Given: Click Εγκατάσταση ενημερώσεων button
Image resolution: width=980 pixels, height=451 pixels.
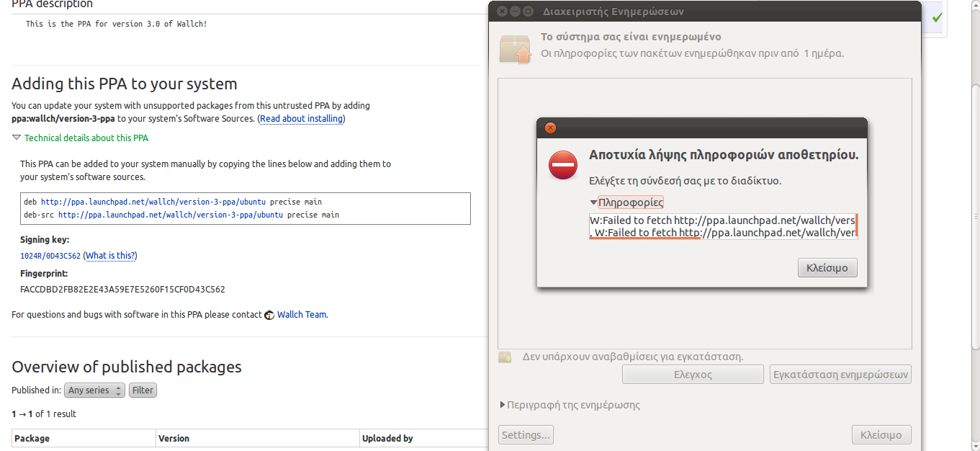Looking at the screenshot, I should (841, 375).
